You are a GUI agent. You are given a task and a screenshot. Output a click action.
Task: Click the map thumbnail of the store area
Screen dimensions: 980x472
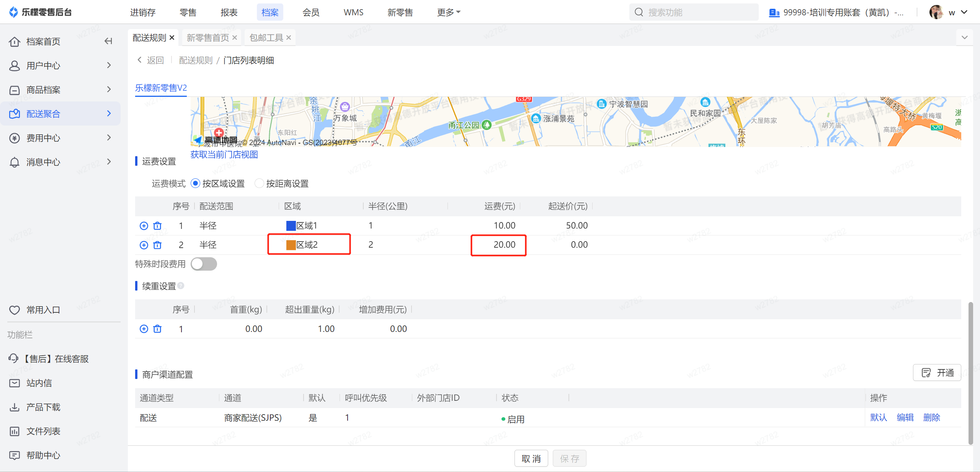pyautogui.click(x=576, y=121)
